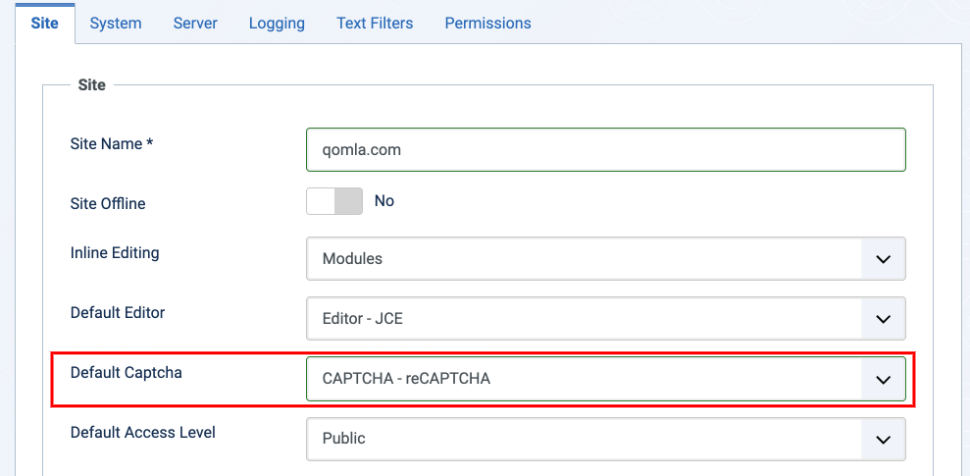Open the Default Access Level dropdown
The height and width of the screenshot is (476, 970).
606,438
